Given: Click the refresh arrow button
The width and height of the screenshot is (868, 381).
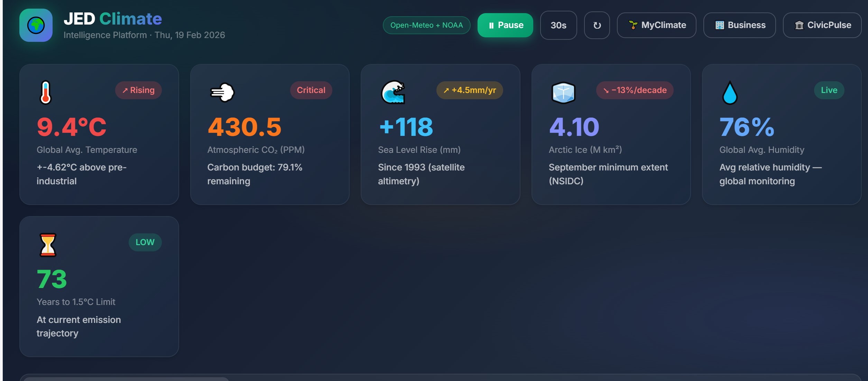Looking at the screenshot, I should pos(597,25).
